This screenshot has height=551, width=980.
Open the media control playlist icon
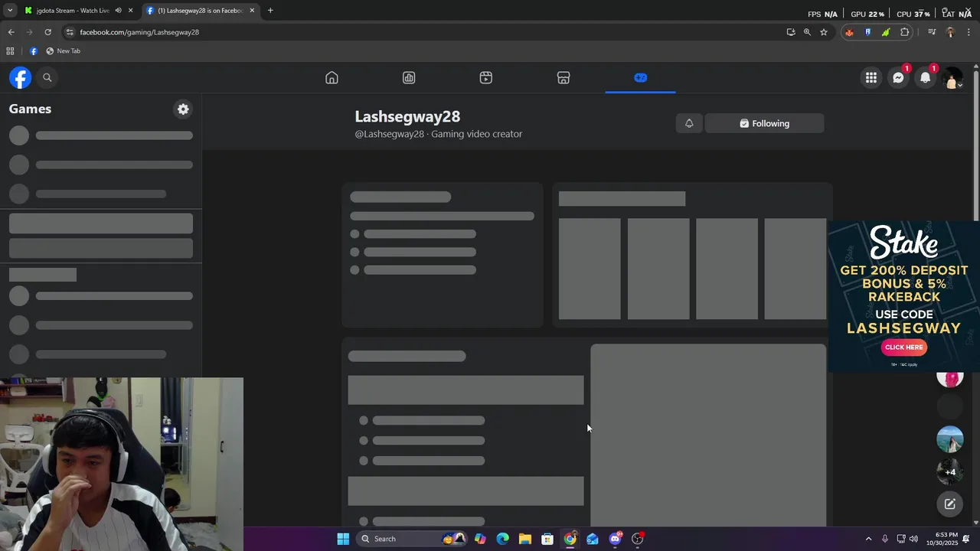[932, 32]
